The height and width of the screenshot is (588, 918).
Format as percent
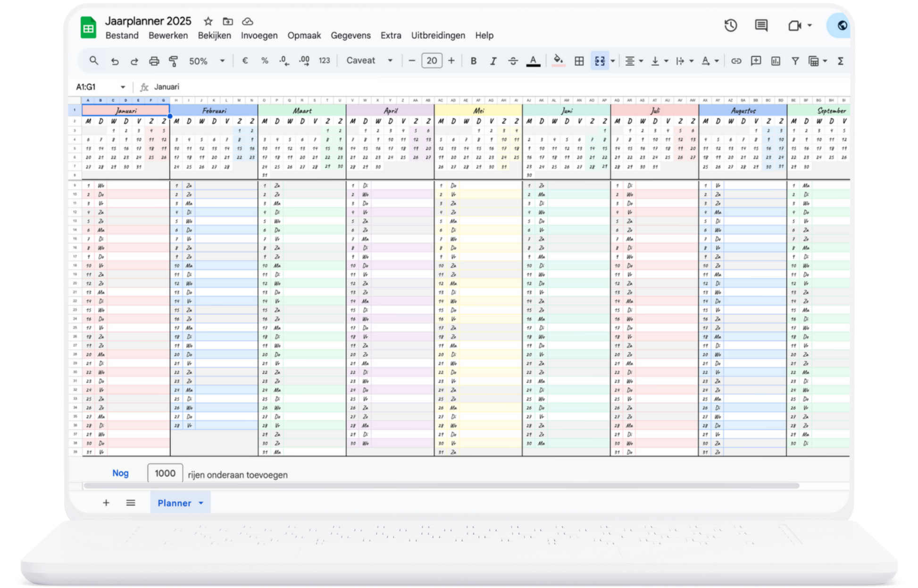[265, 61]
